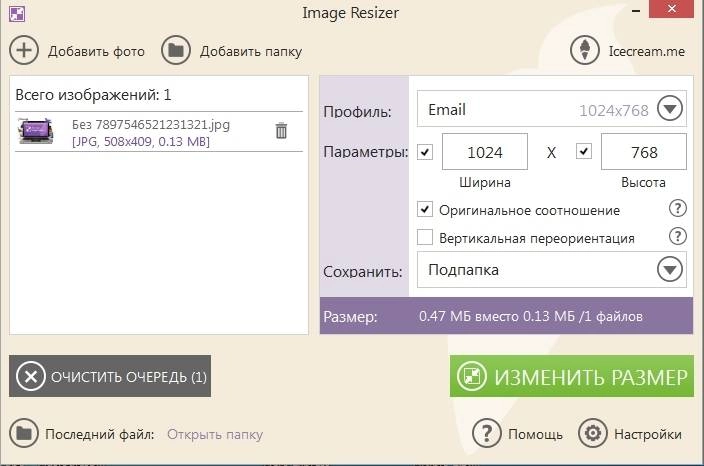Delete the queued jpg with trash icon
The image size is (704, 466).
(x=281, y=131)
